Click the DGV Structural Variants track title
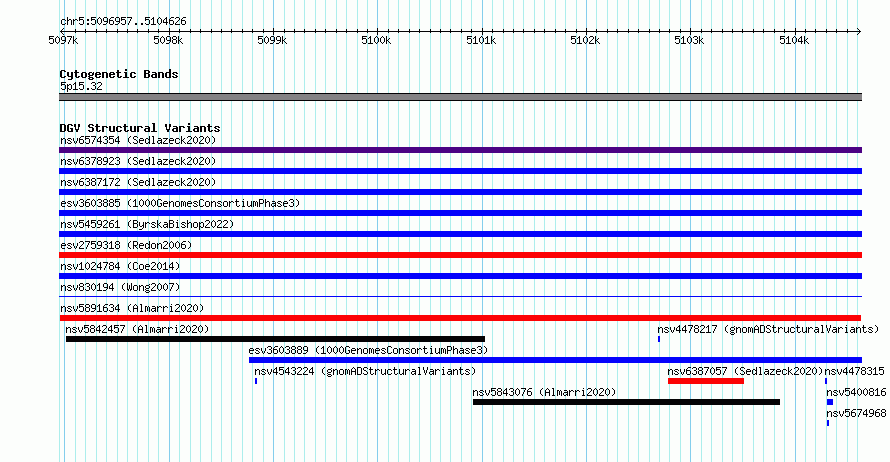The width and height of the screenshot is (890, 462). (x=140, y=128)
